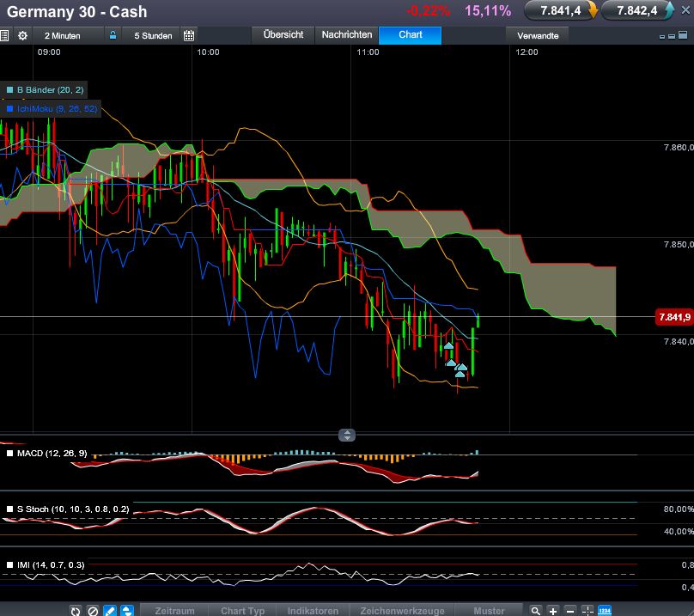Click the -0,22% change value
The height and width of the screenshot is (616, 694).
[428, 11]
